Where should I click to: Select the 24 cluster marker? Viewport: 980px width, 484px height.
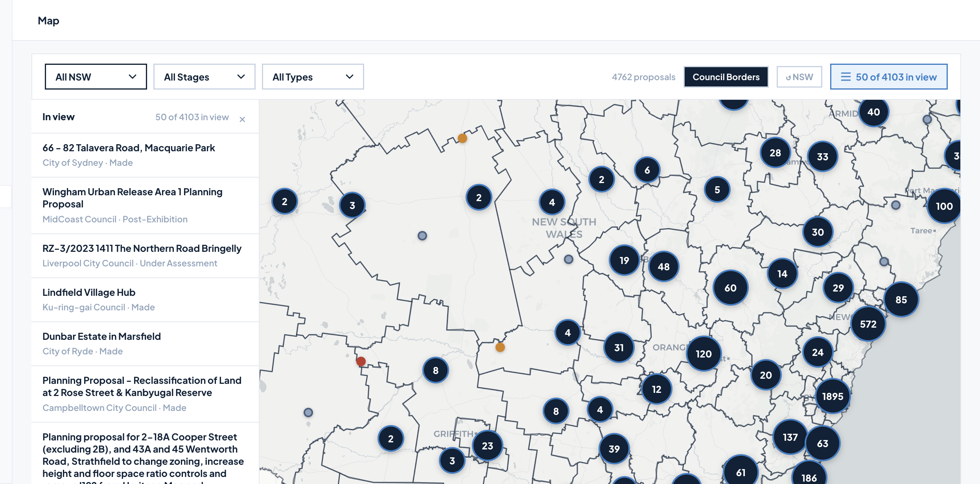(x=818, y=352)
